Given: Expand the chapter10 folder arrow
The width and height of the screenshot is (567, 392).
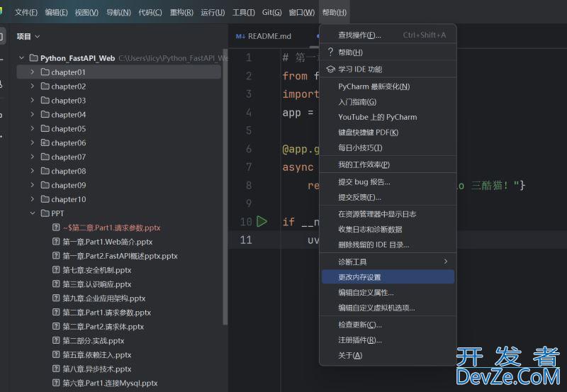Looking at the screenshot, I should pos(32,199).
